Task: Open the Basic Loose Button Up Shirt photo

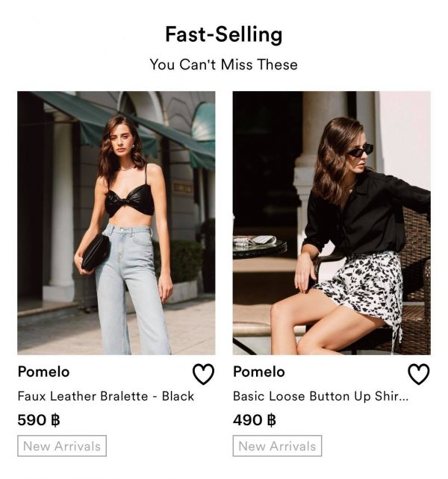Action: 332,222
